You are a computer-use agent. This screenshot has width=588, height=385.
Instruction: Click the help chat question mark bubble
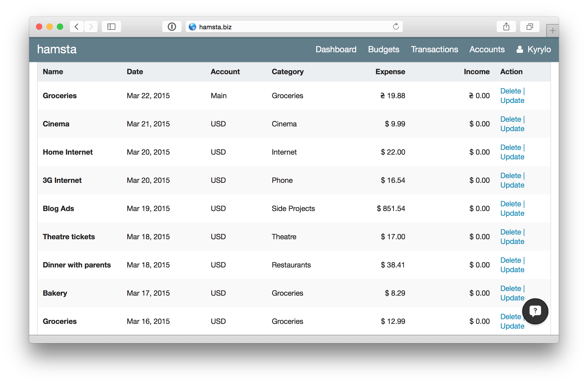(535, 311)
